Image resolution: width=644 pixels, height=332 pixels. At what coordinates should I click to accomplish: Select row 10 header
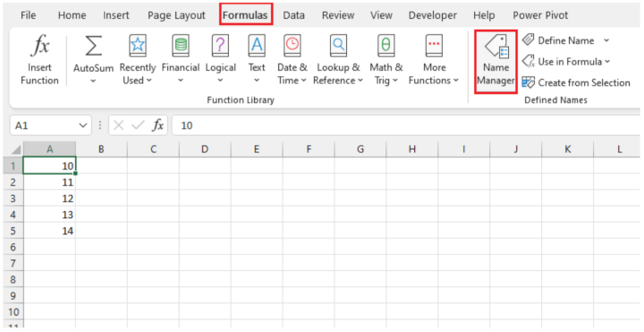(x=13, y=312)
